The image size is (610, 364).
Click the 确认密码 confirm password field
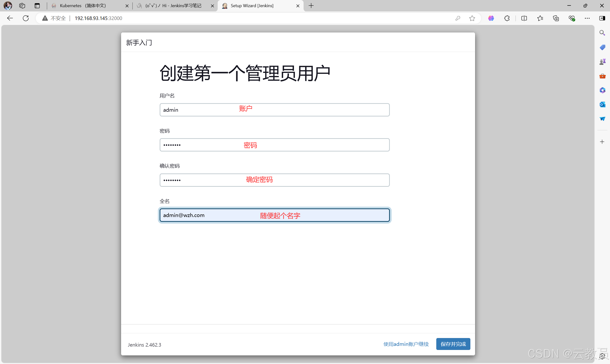click(x=274, y=180)
